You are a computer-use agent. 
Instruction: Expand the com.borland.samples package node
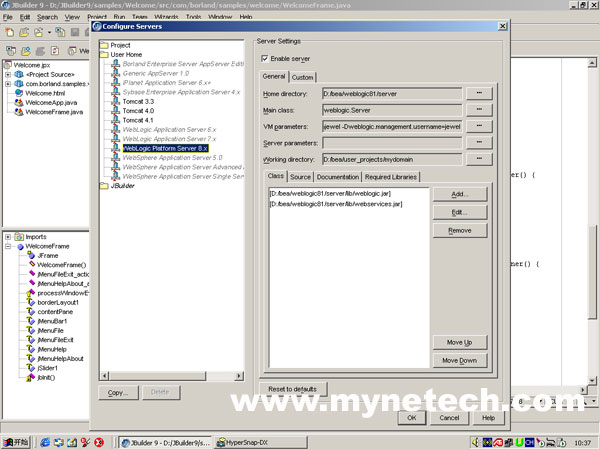(8, 83)
